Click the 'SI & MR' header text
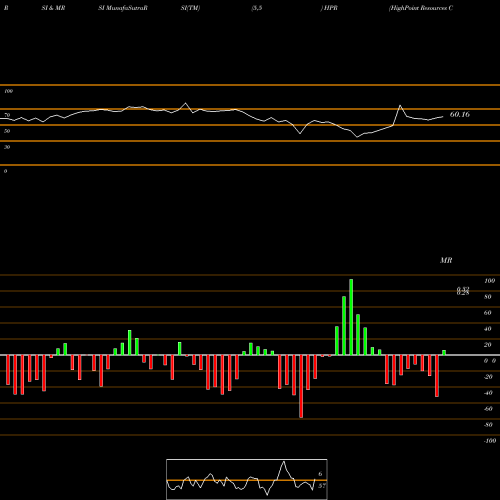This screenshot has height=500, width=500. tap(53, 8)
